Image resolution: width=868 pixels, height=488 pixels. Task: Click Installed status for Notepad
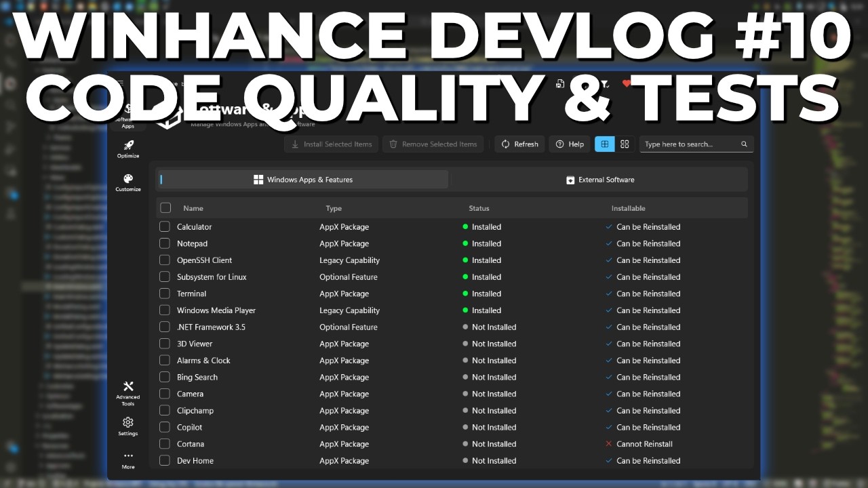pyautogui.click(x=487, y=243)
